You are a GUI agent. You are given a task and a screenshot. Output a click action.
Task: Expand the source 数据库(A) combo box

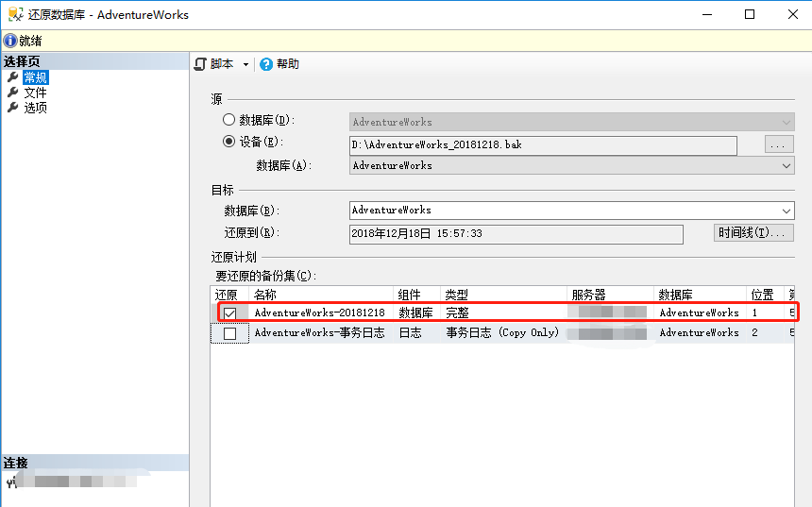point(787,166)
